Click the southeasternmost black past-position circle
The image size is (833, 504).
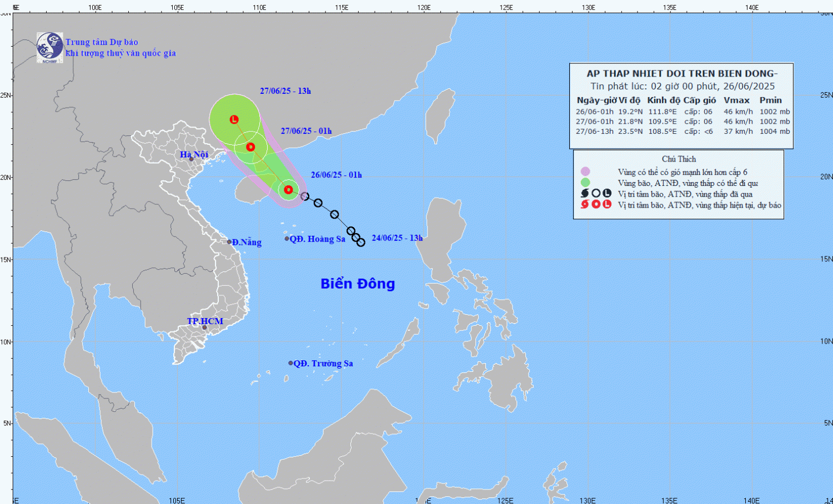pos(360,243)
